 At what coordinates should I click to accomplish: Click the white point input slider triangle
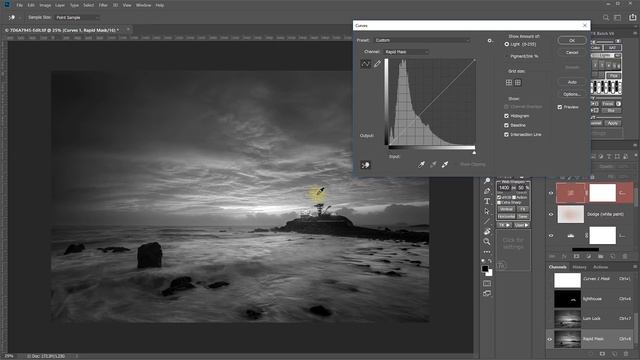[x=474, y=153]
